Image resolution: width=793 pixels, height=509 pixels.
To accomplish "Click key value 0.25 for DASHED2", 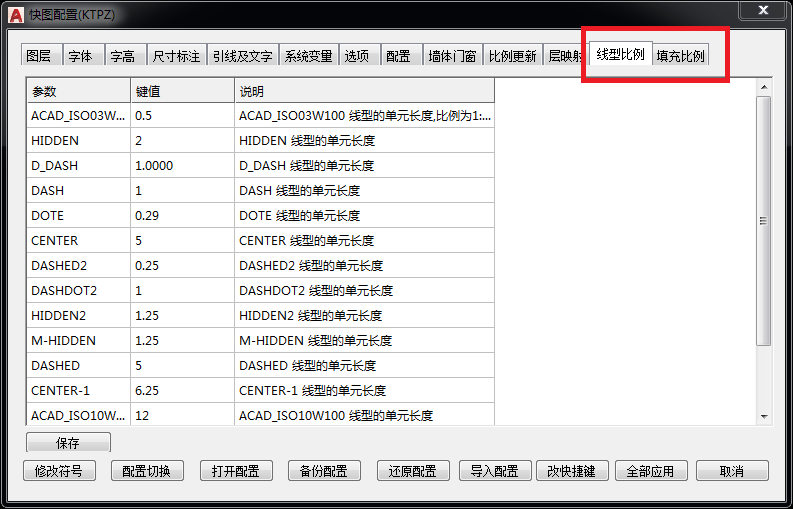I will [183, 266].
